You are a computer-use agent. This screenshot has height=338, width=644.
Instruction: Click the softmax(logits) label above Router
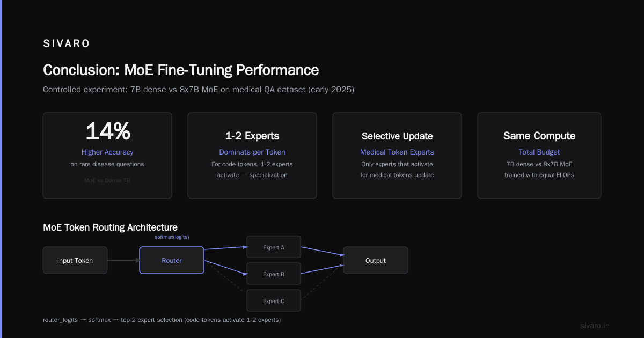pyautogui.click(x=172, y=237)
